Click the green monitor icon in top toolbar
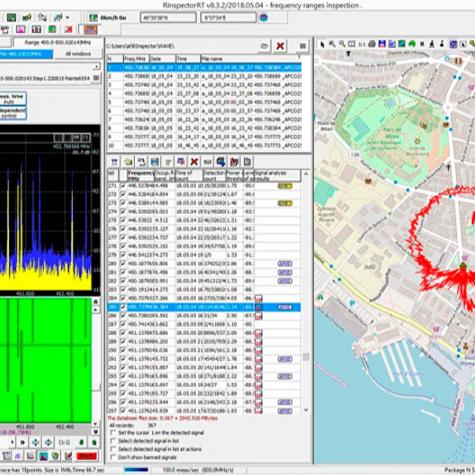The image size is (475, 475). pyautogui.click(x=11, y=17)
